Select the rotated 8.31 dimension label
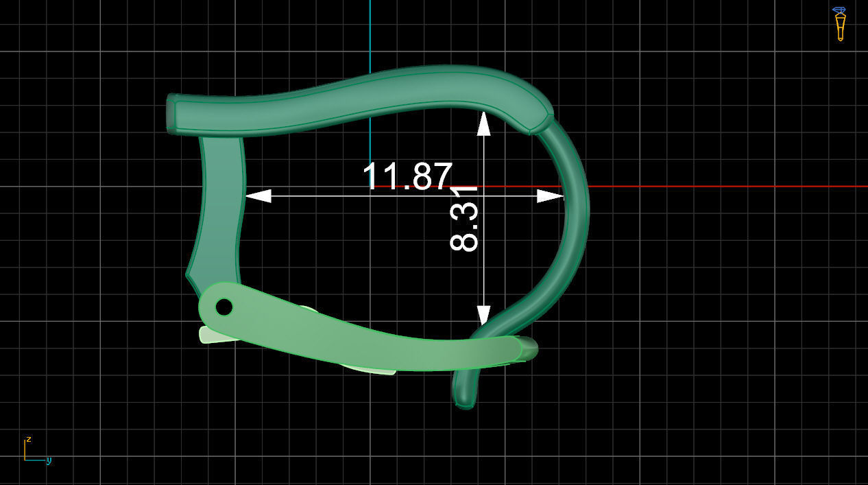868x485 pixels. click(464, 218)
